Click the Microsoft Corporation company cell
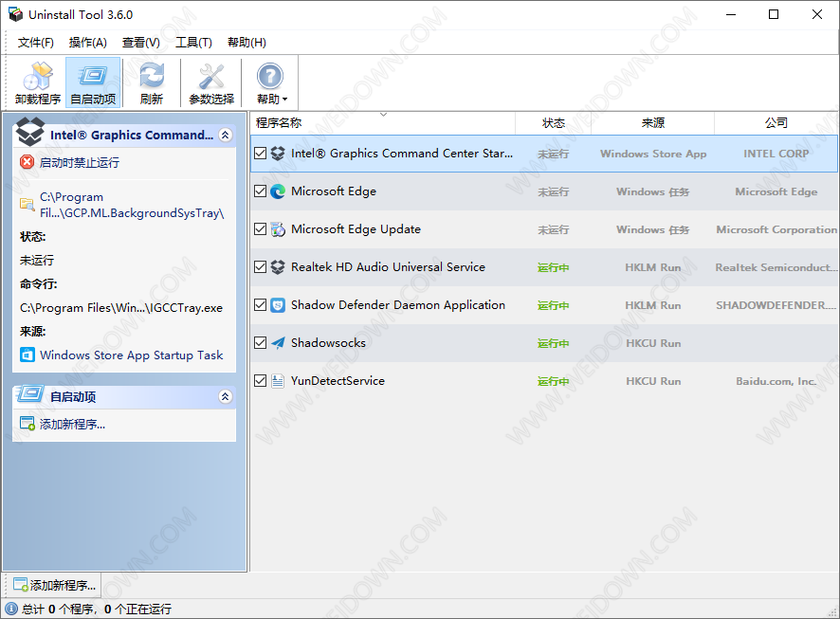The image size is (840, 619). pyautogui.click(x=776, y=229)
